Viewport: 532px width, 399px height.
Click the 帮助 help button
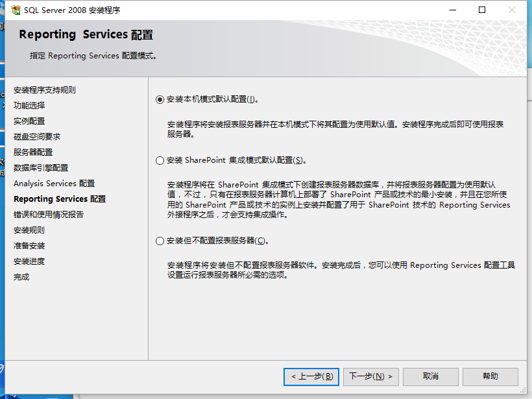pyautogui.click(x=490, y=376)
